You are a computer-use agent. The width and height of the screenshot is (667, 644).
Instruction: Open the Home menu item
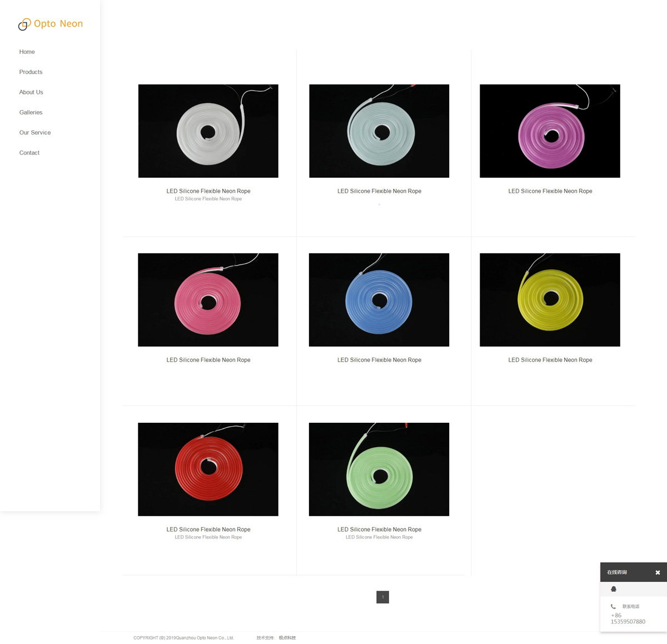coord(27,52)
